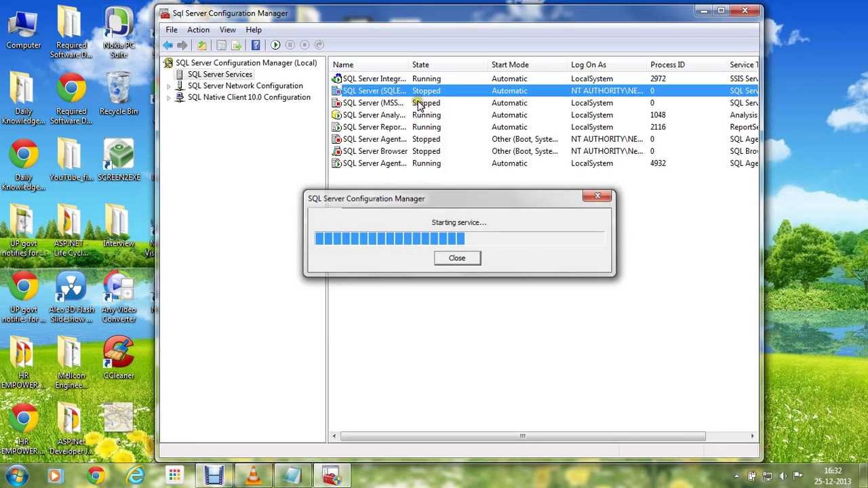This screenshot has width=868, height=488.
Task: Click the volume icon in system tray
Action: click(783, 476)
